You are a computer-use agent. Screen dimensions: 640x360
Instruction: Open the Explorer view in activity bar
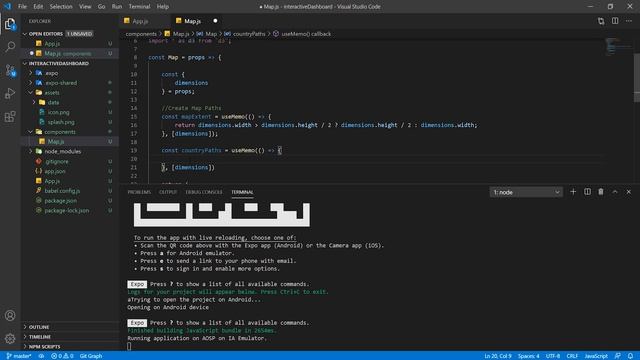(10, 24)
